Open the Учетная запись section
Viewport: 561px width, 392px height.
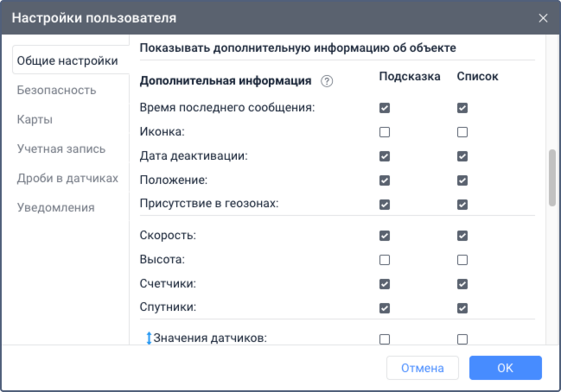pyautogui.click(x=61, y=149)
